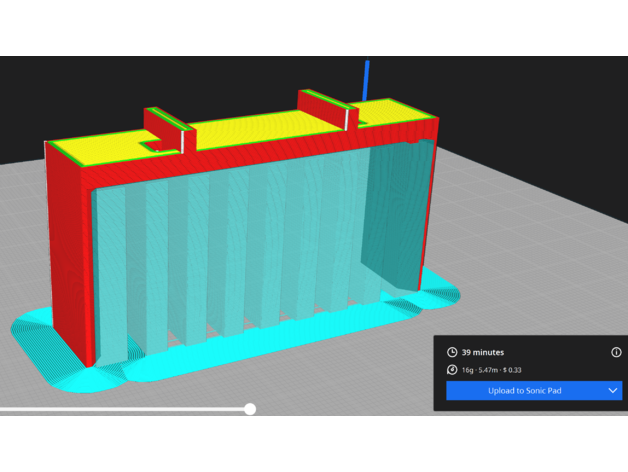Click the left raised red tab on top
Screen dimensions: 628x472
[x=164, y=128]
